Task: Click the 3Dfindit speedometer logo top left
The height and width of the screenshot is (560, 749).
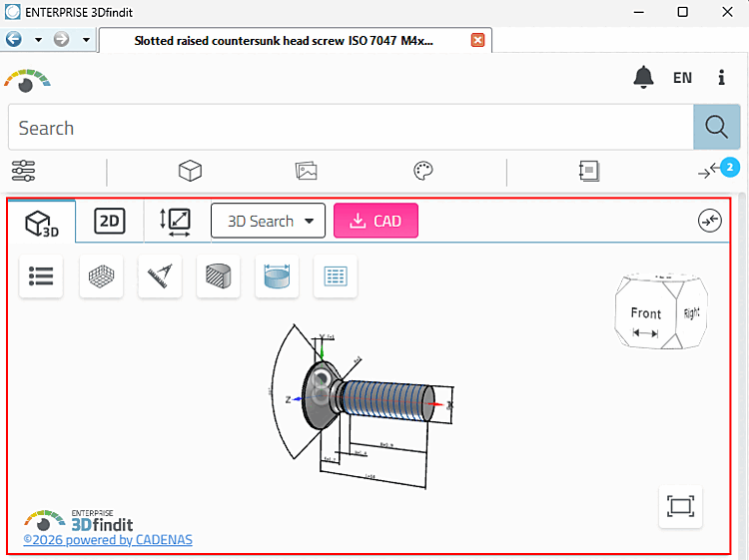Action: 27,81
